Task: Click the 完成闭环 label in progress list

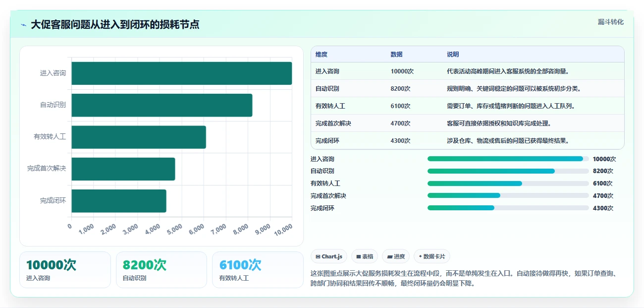Action: pyautogui.click(x=322, y=208)
